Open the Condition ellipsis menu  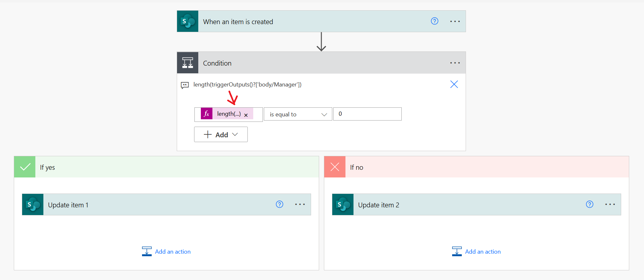tap(455, 63)
